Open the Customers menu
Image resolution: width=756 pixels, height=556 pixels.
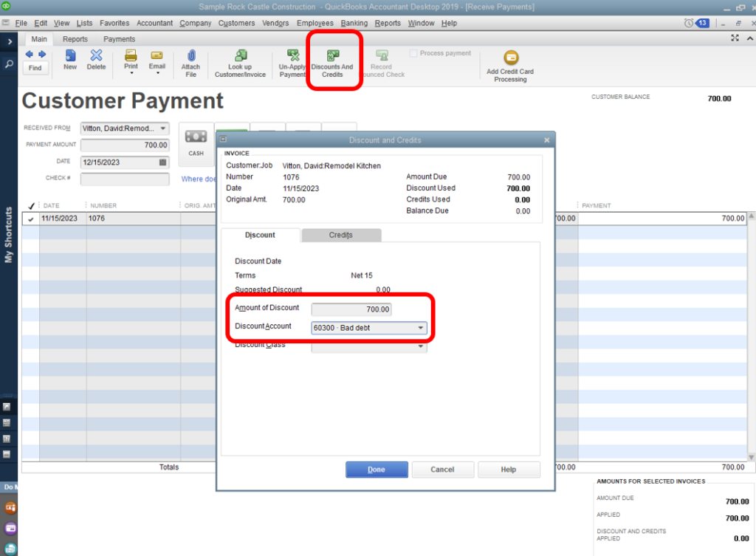pos(236,23)
